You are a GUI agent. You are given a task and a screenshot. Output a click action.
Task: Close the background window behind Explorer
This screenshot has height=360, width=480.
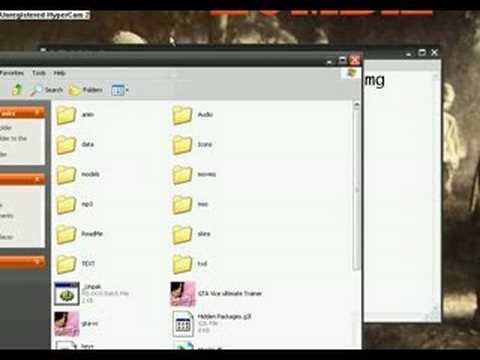(x=434, y=53)
